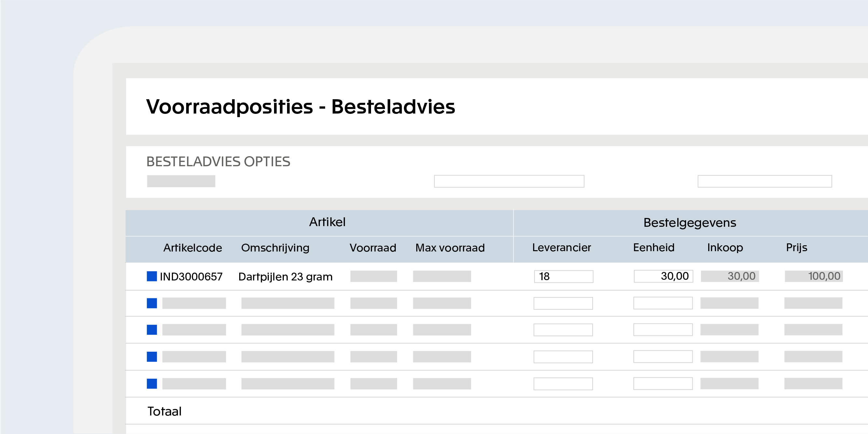Image resolution: width=868 pixels, height=434 pixels.
Task: Toggle the blue checkbox beside IND3000657
Action: coord(152,276)
